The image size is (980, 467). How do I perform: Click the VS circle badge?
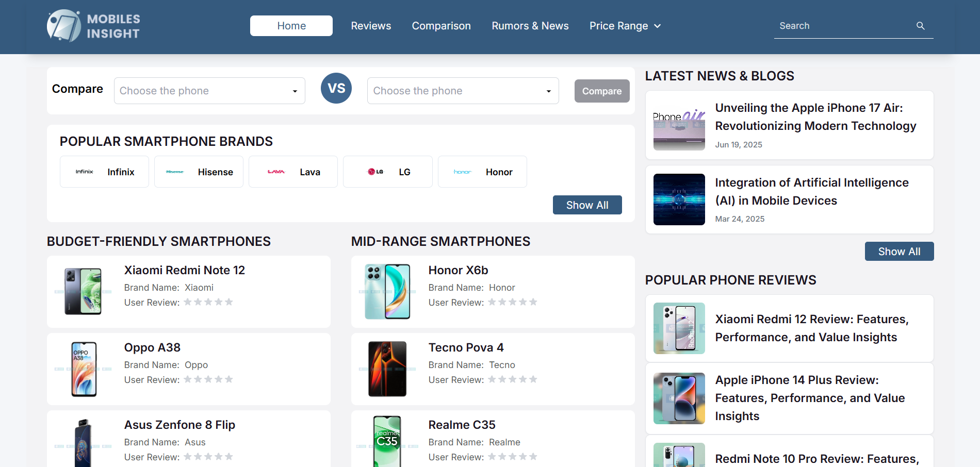tap(336, 88)
